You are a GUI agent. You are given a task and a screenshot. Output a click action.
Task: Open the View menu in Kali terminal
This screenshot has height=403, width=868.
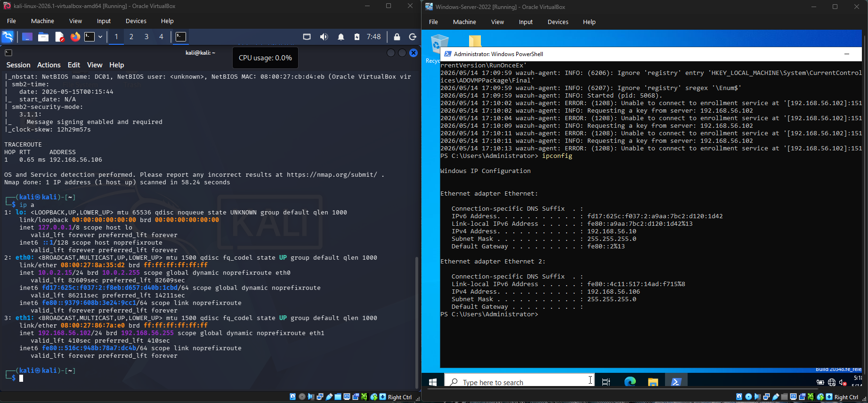click(95, 65)
